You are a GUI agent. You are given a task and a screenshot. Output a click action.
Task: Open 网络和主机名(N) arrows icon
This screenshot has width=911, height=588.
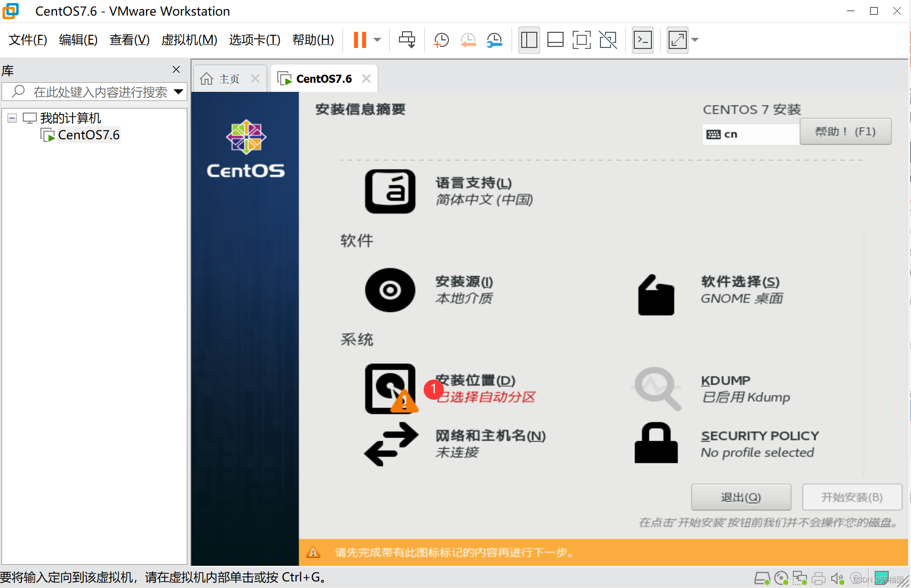[391, 444]
